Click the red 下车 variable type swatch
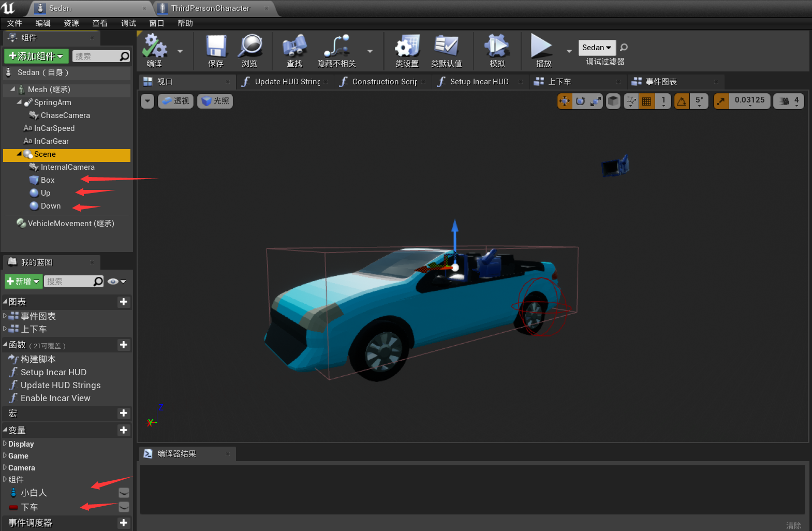The width and height of the screenshot is (812, 531). [x=13, y=508]
